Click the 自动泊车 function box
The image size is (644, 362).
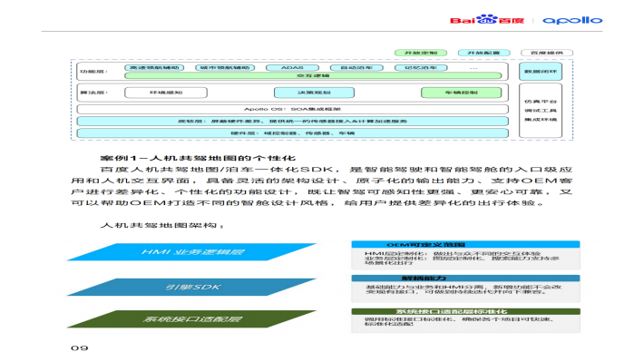(x=356, y=68)
